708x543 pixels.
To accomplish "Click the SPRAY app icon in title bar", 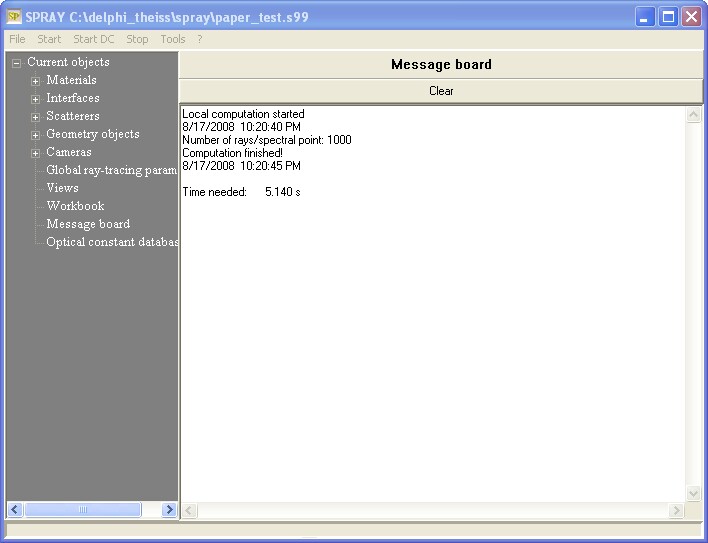I will click(14, 17).
